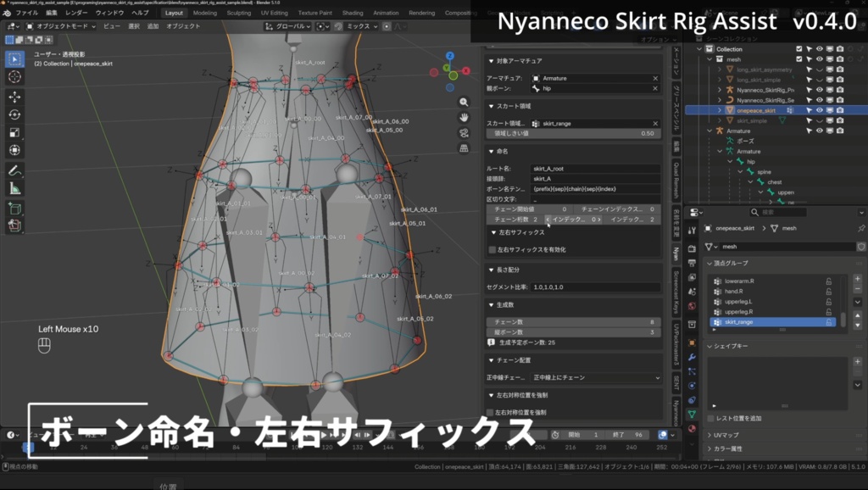Viewport: 868px width, 490px height.
Task: Select the Measure tool
Action: [15, 188]
